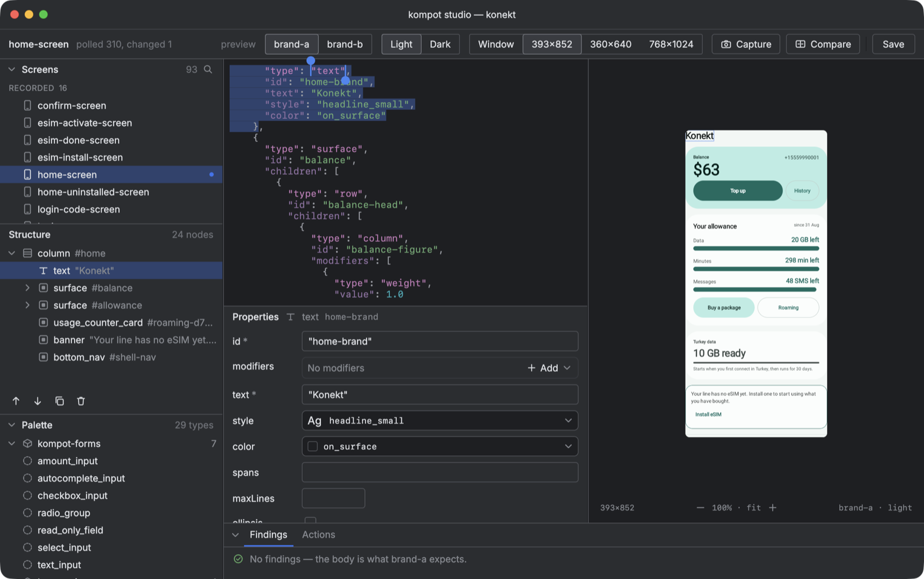Image resolution: width=924 pixels, height=579 pixels.
Task: Switch preview to brand-b
Action: [345, 44]
